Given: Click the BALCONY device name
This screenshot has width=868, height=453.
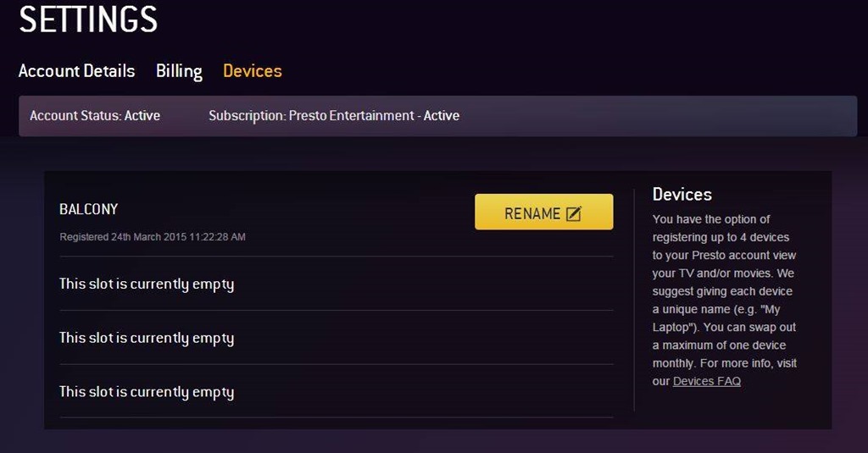Looking at the screenshot, I should point(89,209).
